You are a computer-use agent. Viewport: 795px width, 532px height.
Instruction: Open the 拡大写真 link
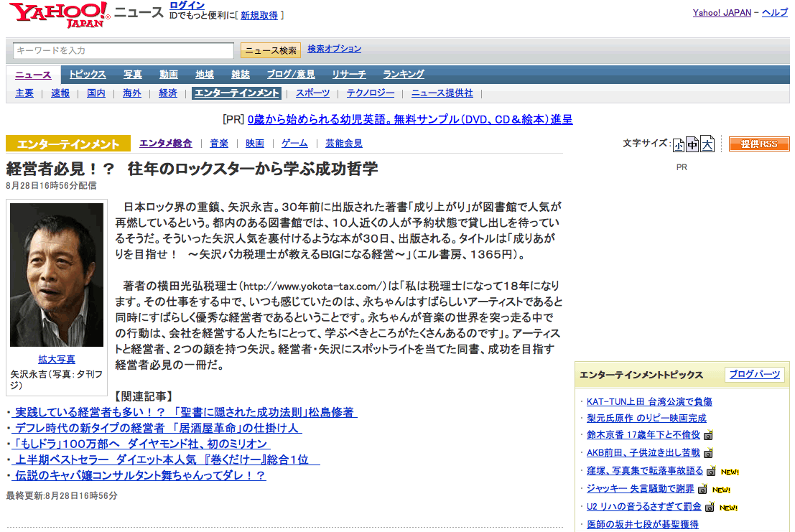click(57, 359)
